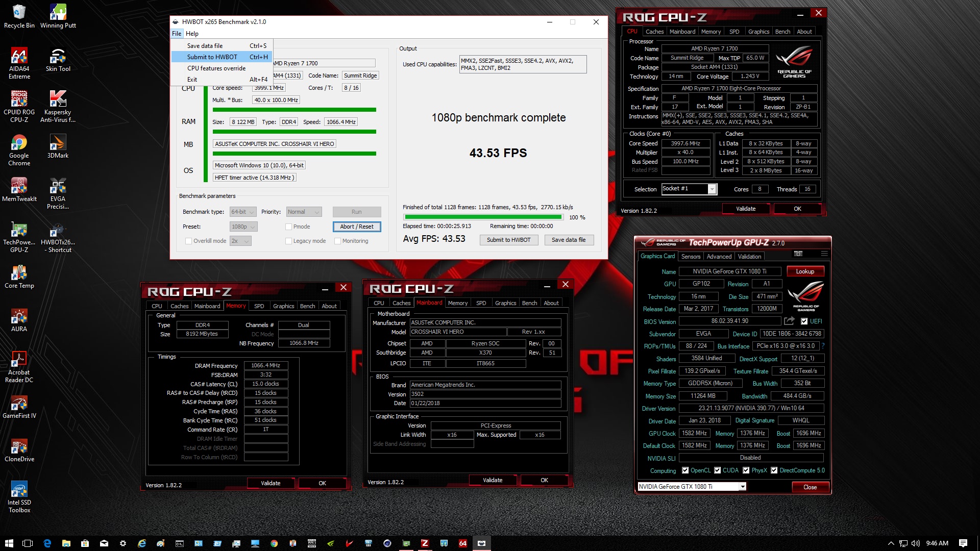Screen dimensions: 980x551
Task: Switch to Sensors tab in GPU-Z
Action: pos(691,257)
